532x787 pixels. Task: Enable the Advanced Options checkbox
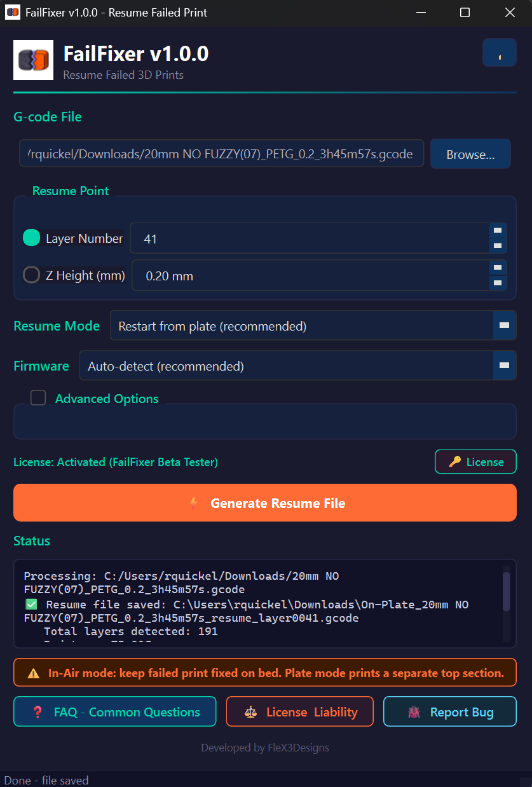38,397
